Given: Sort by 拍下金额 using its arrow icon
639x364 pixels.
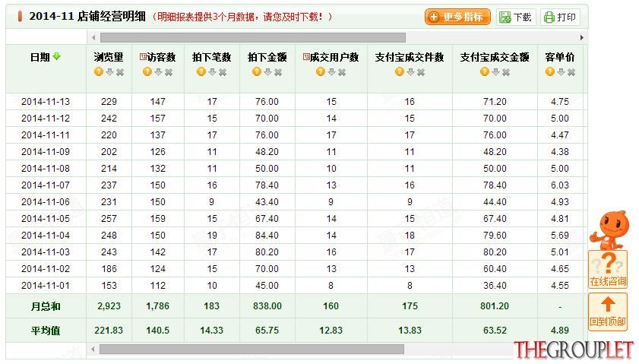Looking at the screenshot, I should 267,72.
